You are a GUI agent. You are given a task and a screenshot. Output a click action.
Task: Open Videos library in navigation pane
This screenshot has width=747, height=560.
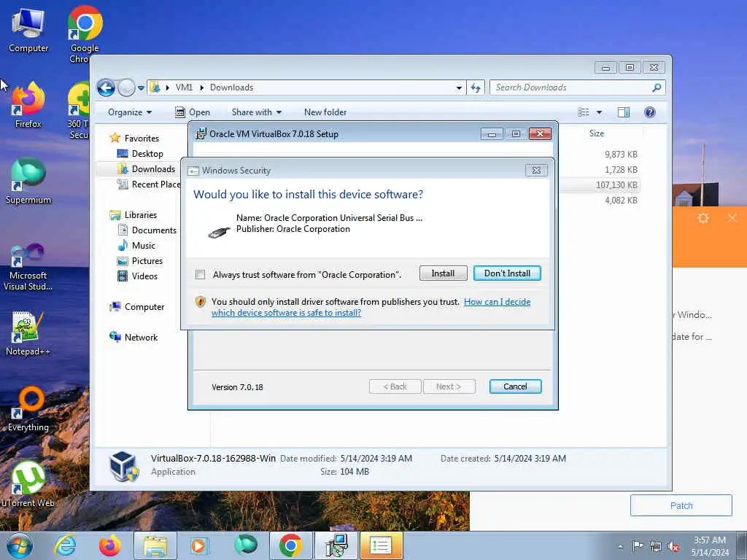pos(144,276)
